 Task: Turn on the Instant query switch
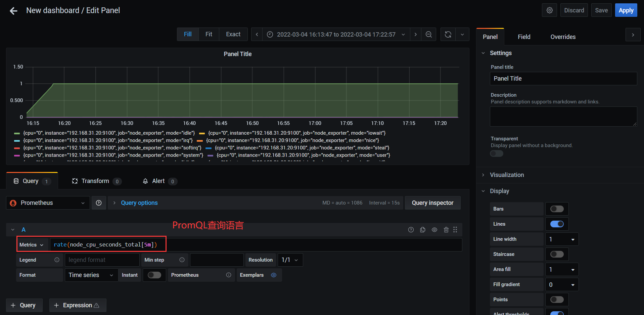[154, 275]
